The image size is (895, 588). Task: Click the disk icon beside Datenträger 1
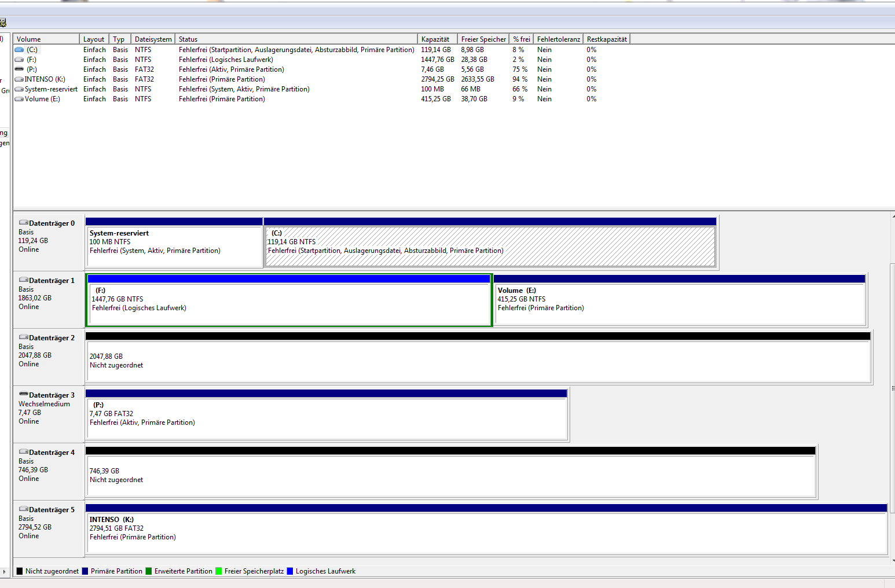click(x=24, y=280)
